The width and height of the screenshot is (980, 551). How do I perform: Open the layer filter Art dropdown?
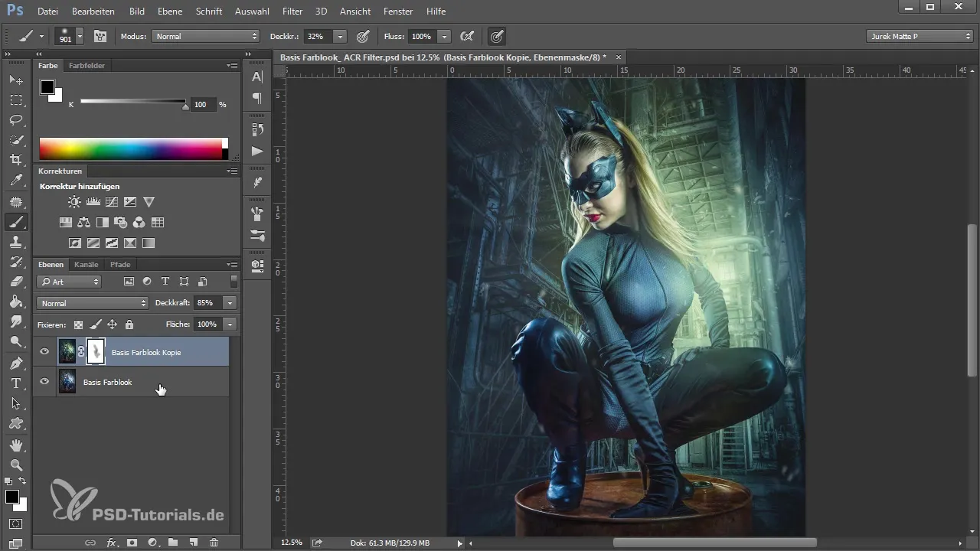point(69,282)
